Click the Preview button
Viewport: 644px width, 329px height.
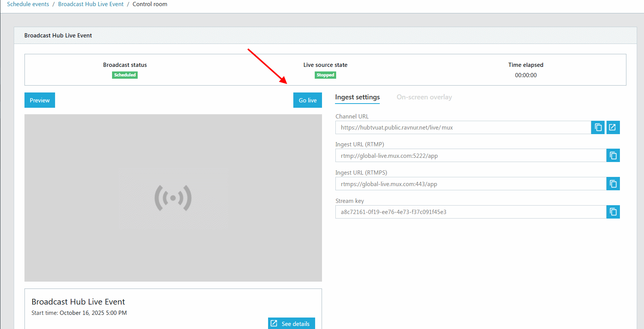(x=40, y=100)
